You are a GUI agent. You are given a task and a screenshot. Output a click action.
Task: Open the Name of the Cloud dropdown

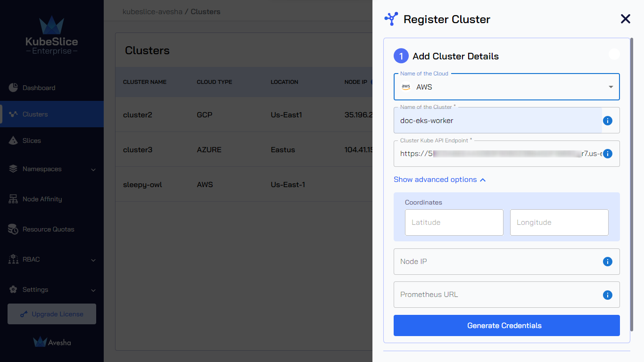pos(507,87)
